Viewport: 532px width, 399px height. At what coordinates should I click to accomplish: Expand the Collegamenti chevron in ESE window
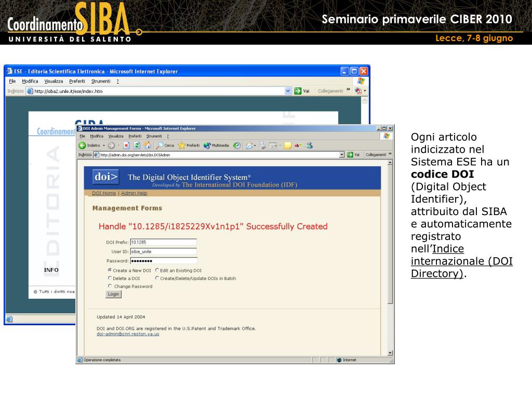click(348, 89)
